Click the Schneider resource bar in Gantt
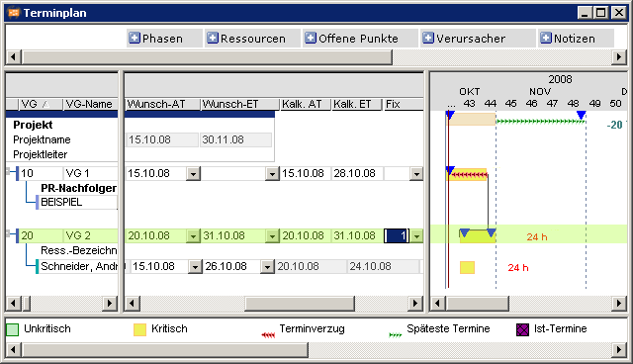633x364 pixels. tap(467, 267)
